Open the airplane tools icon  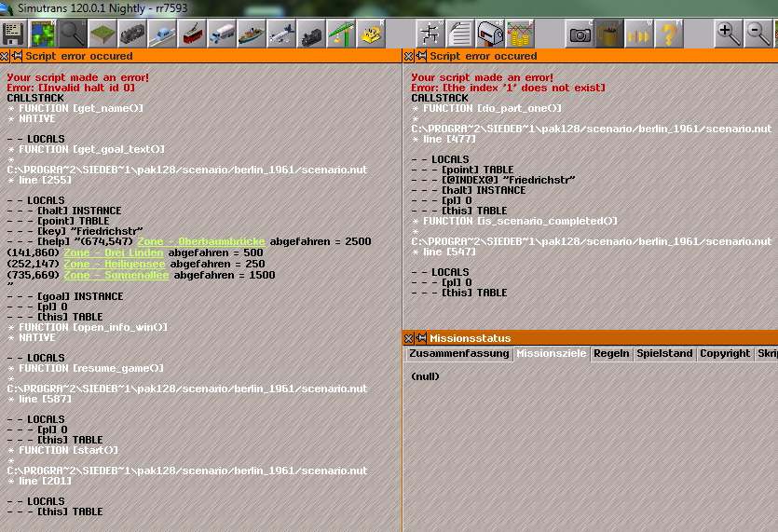[x=281, y=35]
